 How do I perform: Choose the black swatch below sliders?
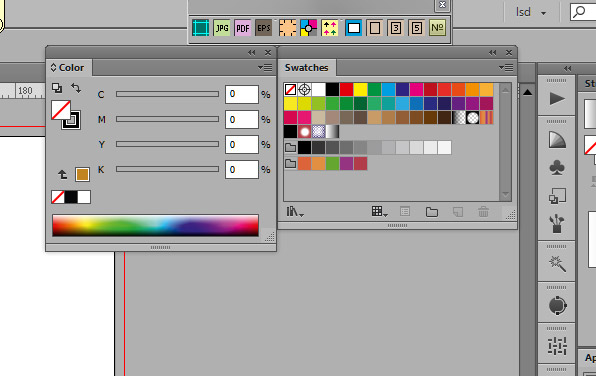point(71,197)
